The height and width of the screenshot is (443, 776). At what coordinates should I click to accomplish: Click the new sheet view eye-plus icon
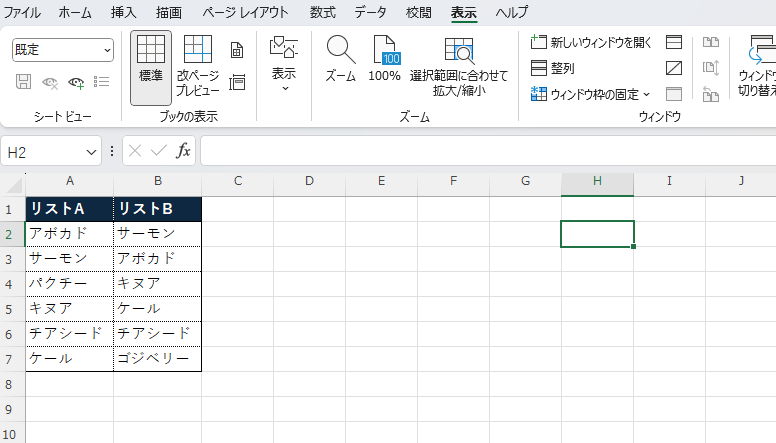click(x=76, y=82)
